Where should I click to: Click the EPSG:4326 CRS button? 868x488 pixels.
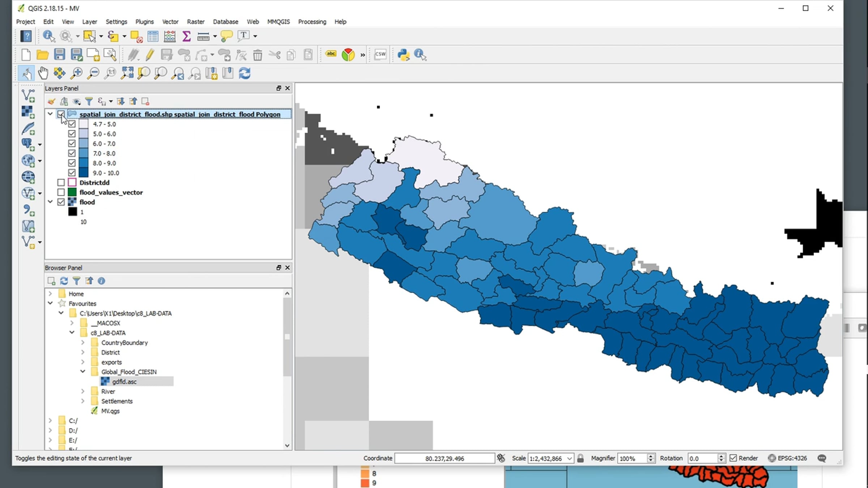click(788, 458)
